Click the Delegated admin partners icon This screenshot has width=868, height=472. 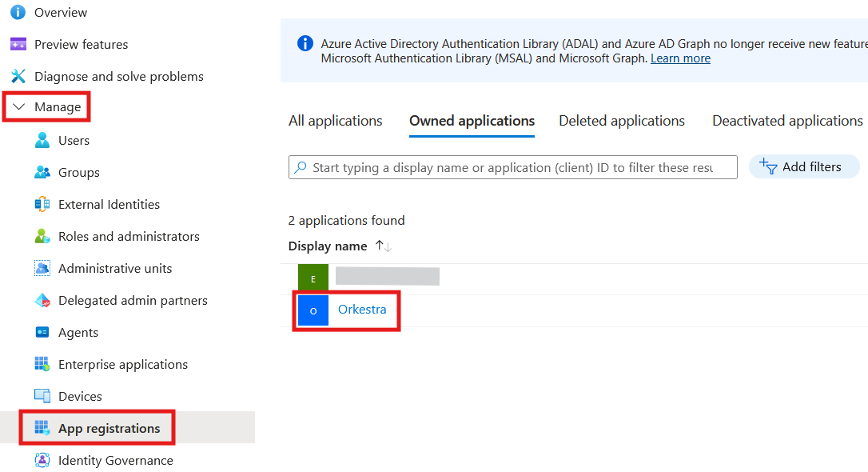(x=42, y=300)
